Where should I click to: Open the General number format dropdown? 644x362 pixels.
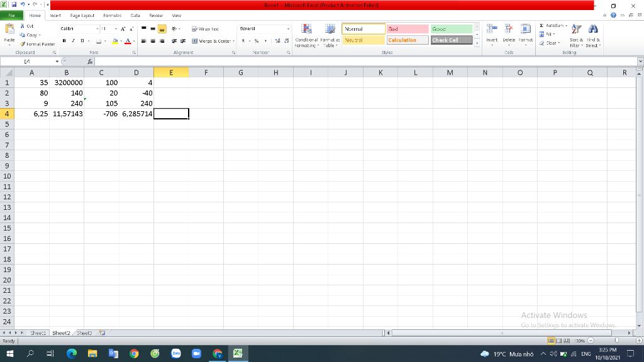pyautogui.click(x=288, y=29)
